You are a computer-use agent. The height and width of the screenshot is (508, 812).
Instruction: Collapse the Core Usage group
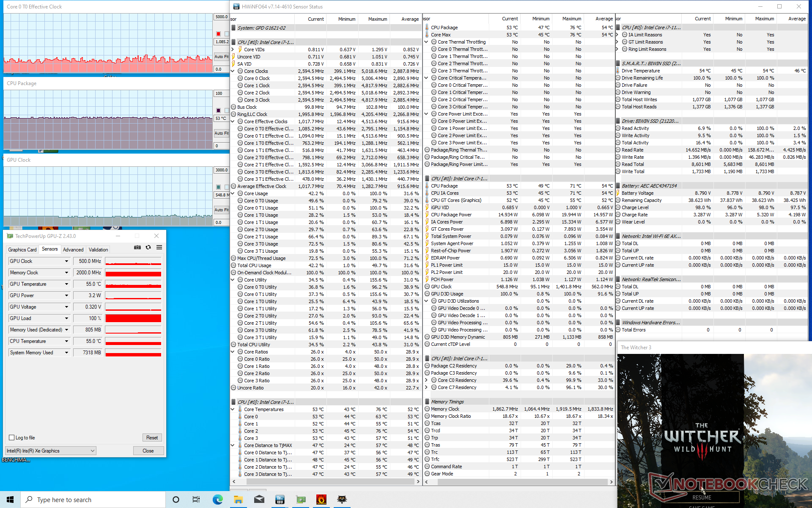pyautogui.click(x=233, y=193)
